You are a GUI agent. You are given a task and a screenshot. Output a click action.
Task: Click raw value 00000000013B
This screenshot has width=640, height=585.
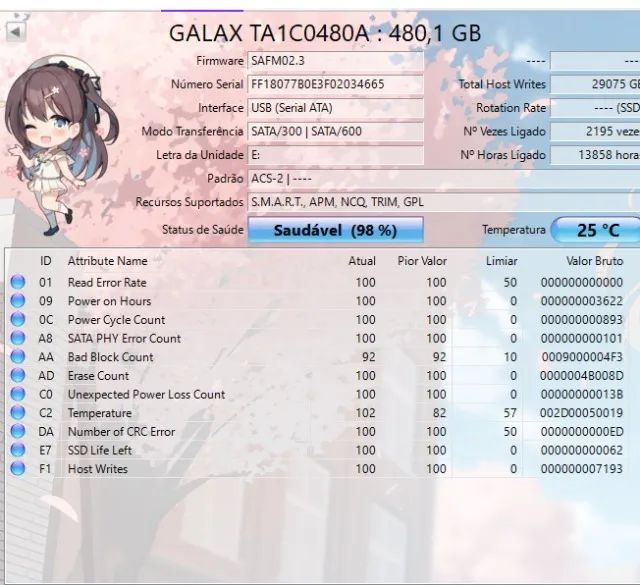pyautogui.click(x=582, y=394)
